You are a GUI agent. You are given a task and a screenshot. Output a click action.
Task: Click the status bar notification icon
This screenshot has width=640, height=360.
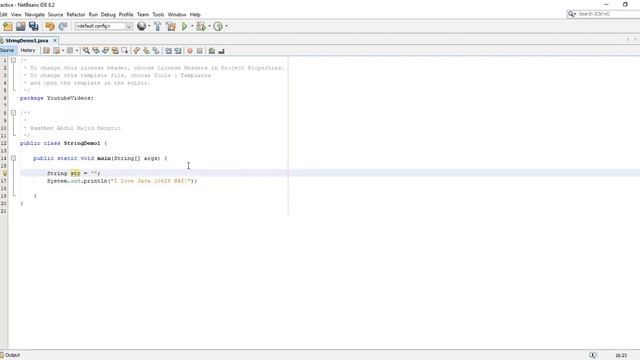[593, 355]
